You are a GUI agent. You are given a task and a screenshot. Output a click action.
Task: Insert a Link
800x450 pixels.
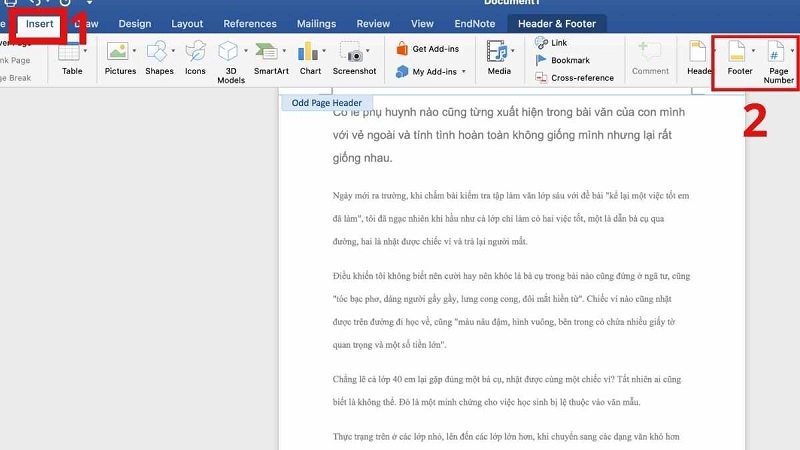coord(556,42)
